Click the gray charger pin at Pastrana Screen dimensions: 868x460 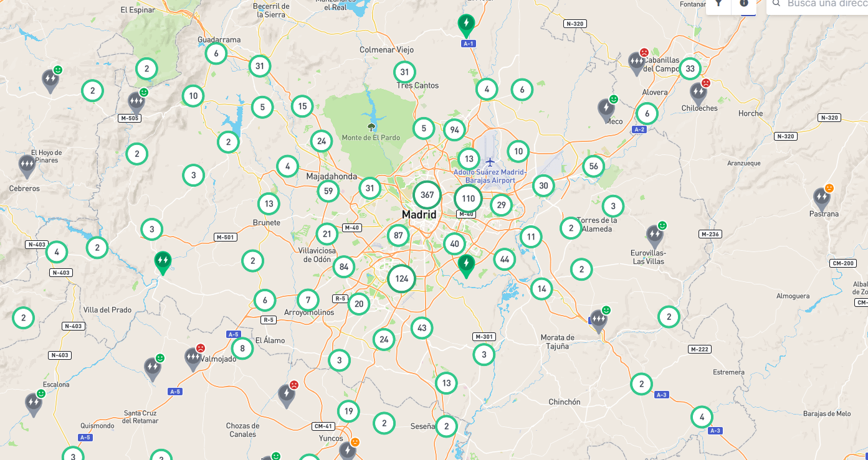click(x=822, y=199)
